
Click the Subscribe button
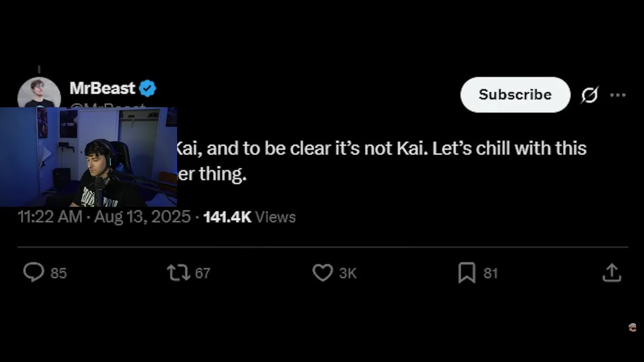coord(515,95)
